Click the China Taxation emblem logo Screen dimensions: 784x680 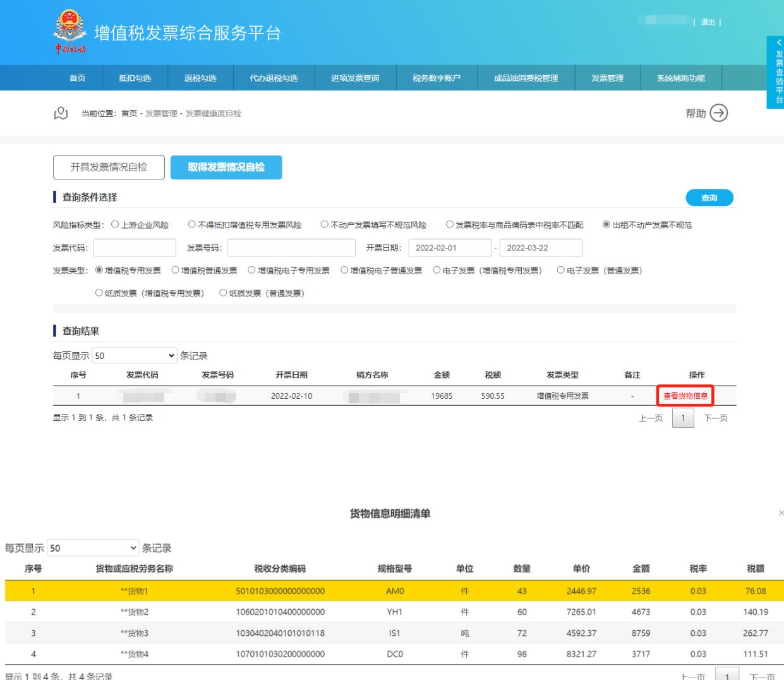point(69,32)
